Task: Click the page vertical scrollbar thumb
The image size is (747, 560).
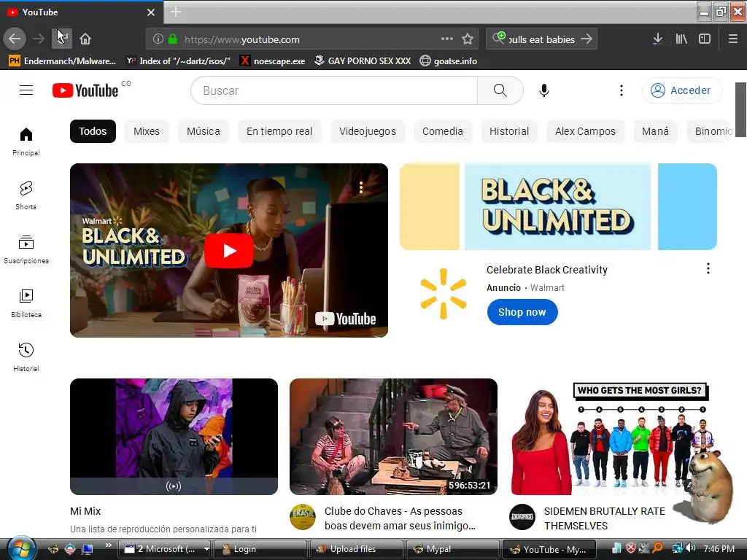Action: click(740, 109)
